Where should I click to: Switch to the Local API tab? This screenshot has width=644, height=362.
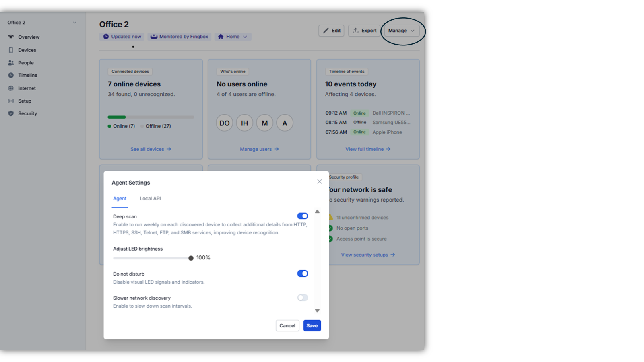(150, 199)
